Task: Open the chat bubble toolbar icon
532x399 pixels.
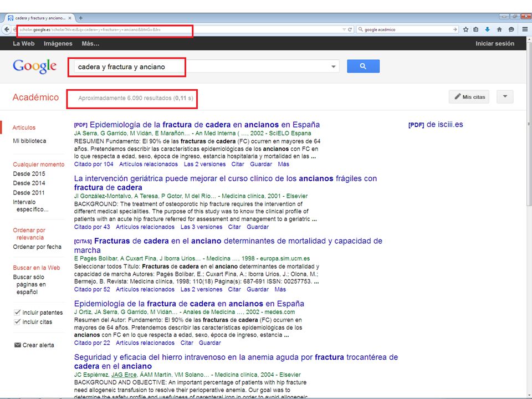Action: click(511, 29)
